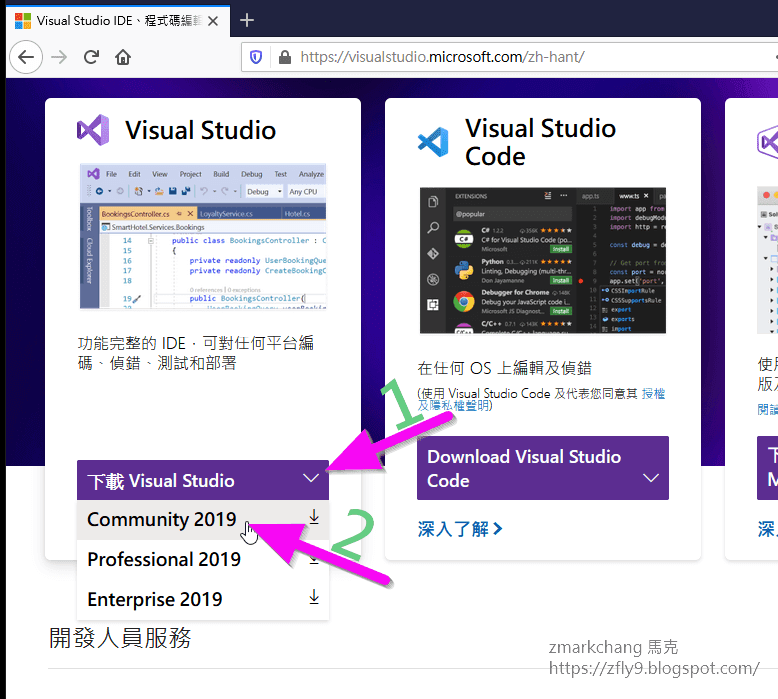Reload the page with the refresh icon
Image resolution: width=778 pixels, height=699 pixels.
pos(91,57)
